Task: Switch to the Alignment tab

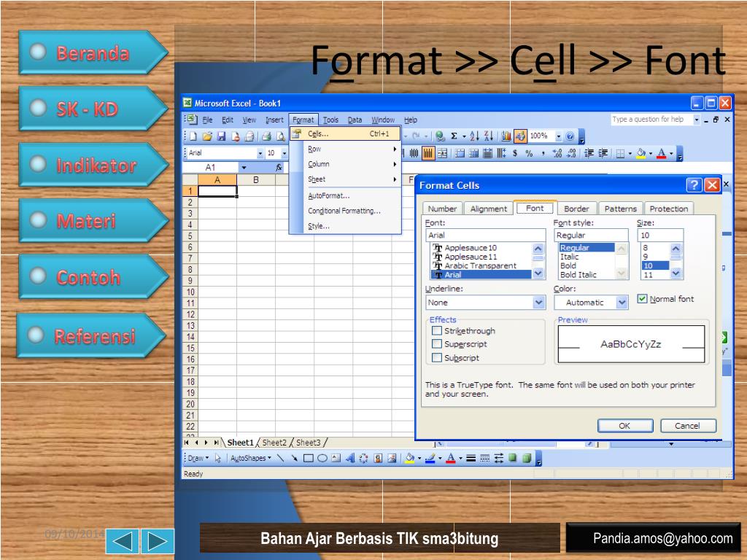Action: 488,209
